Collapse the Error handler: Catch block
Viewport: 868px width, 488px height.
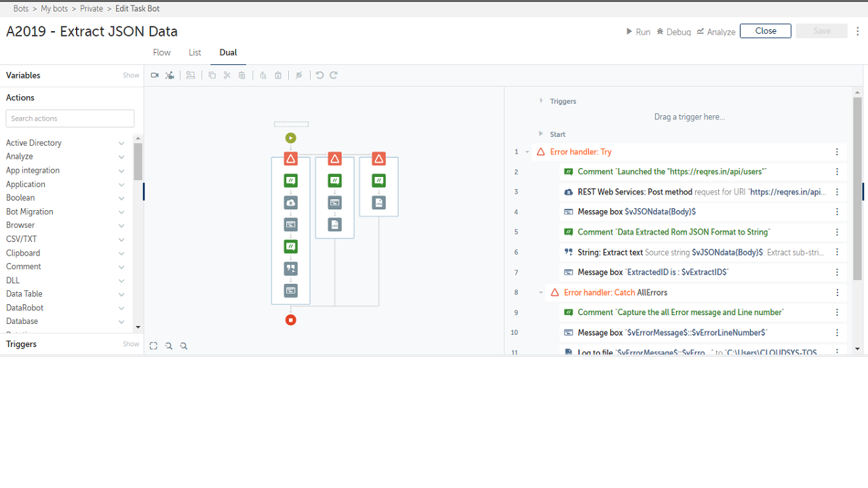point(541,293)
